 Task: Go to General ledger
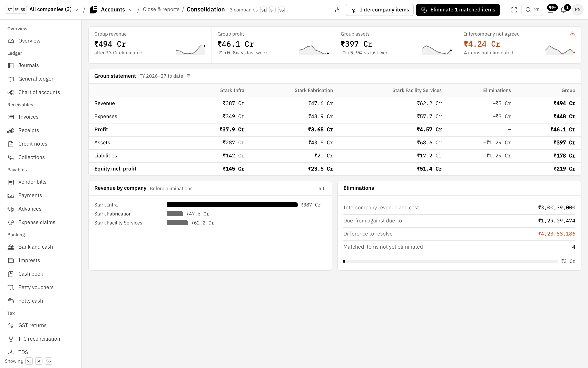pyautogui.click(x=41, y=79)
